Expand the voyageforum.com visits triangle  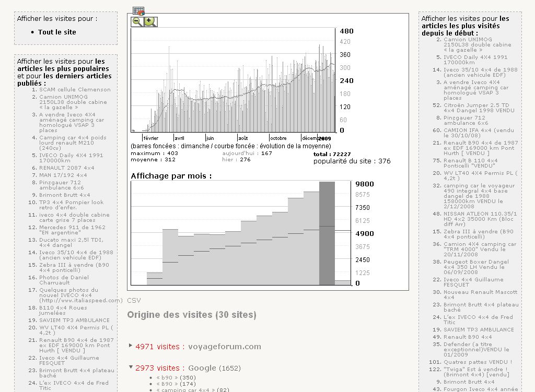coord(131,346)
